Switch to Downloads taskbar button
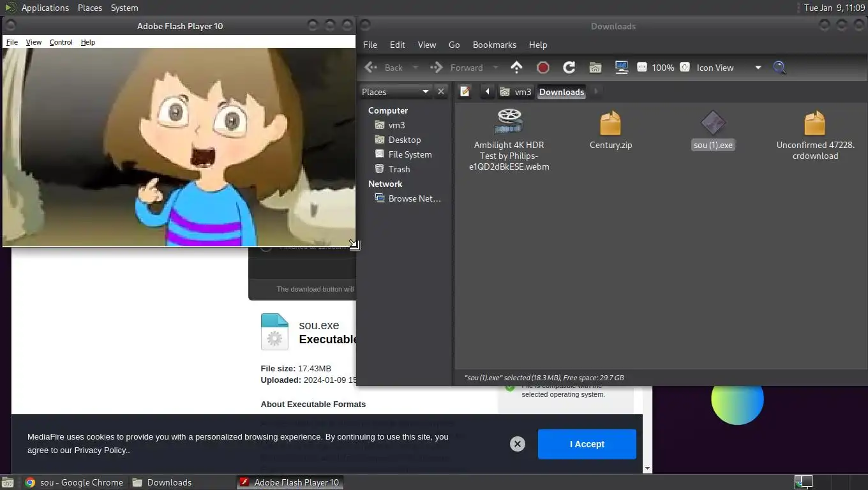This screenshot has width=868, height=490. coord(162,482)
